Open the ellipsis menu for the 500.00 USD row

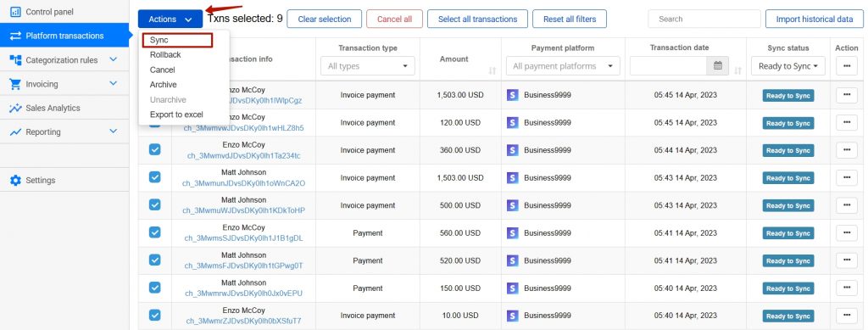pos(847,205)
